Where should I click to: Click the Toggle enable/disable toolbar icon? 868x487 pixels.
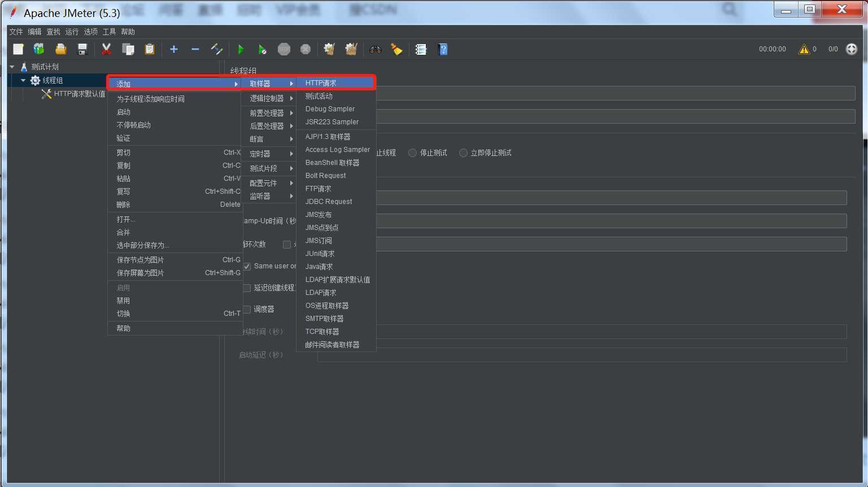click(x=217, y=50)
